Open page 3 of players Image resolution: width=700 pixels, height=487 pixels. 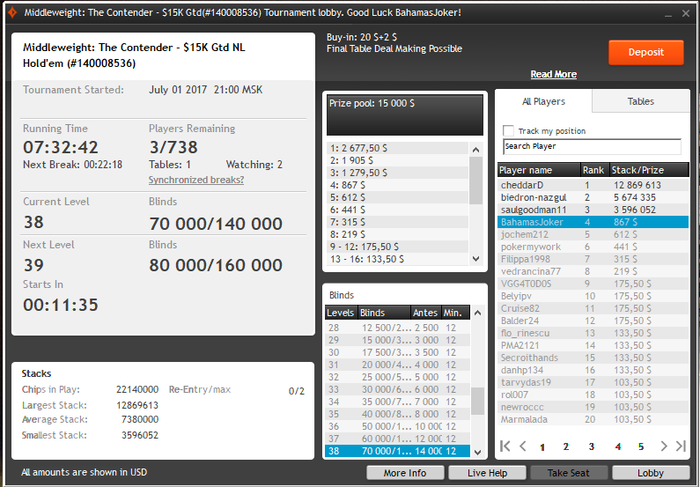[x=591, y=446]
